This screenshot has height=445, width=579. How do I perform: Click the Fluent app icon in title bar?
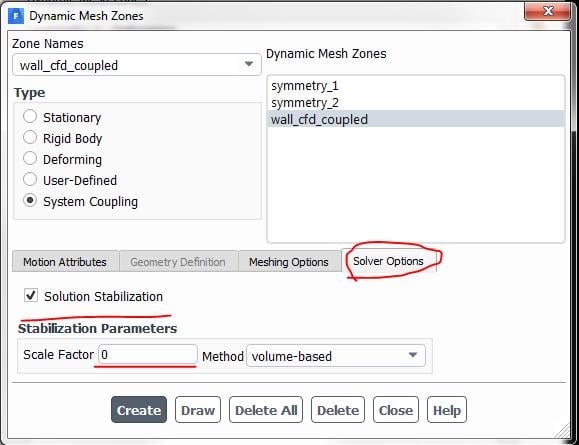coord(16,16)
